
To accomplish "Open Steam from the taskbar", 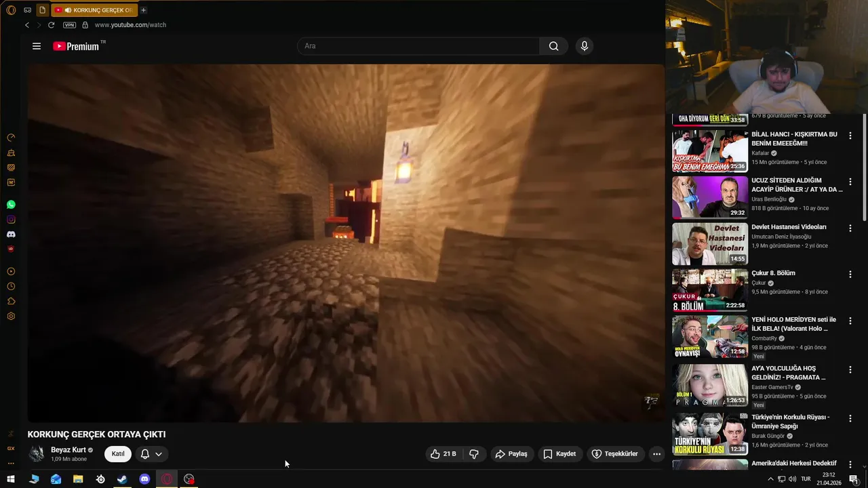I will (x=122, y=479).
